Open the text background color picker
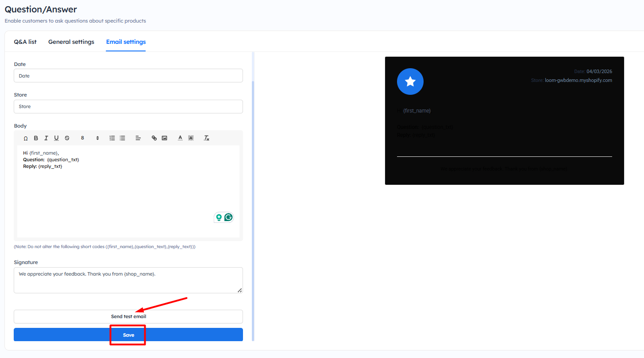This screenshot has width=644, height=358. (x=191, y=138)
